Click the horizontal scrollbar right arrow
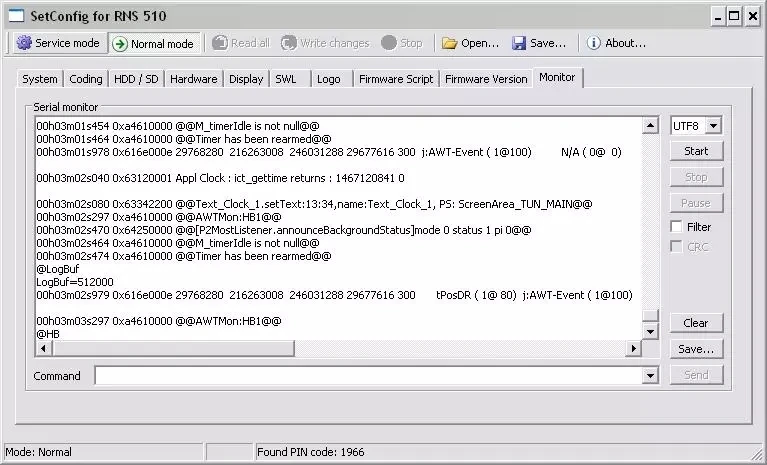The width and height of the screenshot is (767, 465). pos(634,348)
